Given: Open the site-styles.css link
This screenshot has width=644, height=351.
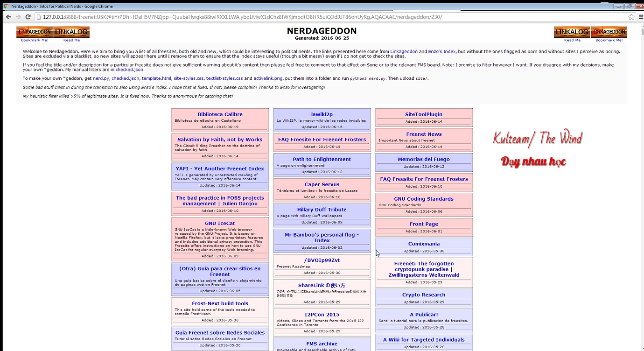Looking at the screenshot, I should click(188, 78).
